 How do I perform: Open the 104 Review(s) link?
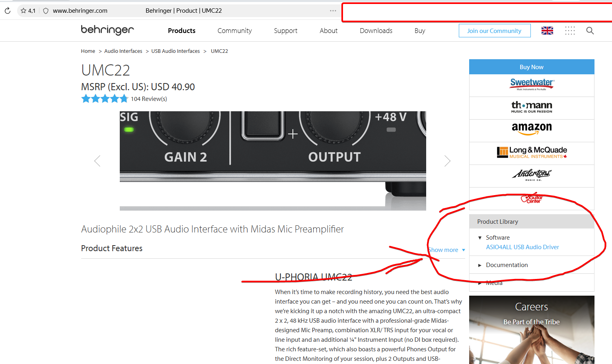tap(149, 99)
